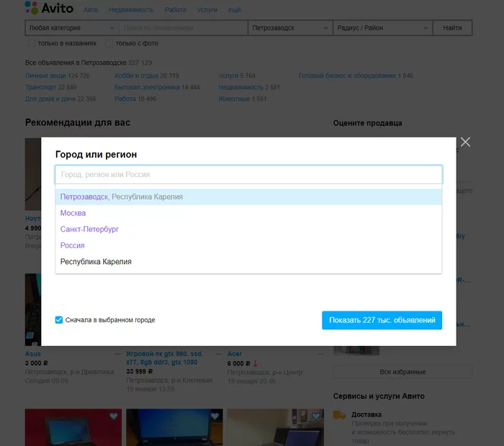504x446 pixels.
Task: Open the Животные category link
Action: [x=234, y=99]
